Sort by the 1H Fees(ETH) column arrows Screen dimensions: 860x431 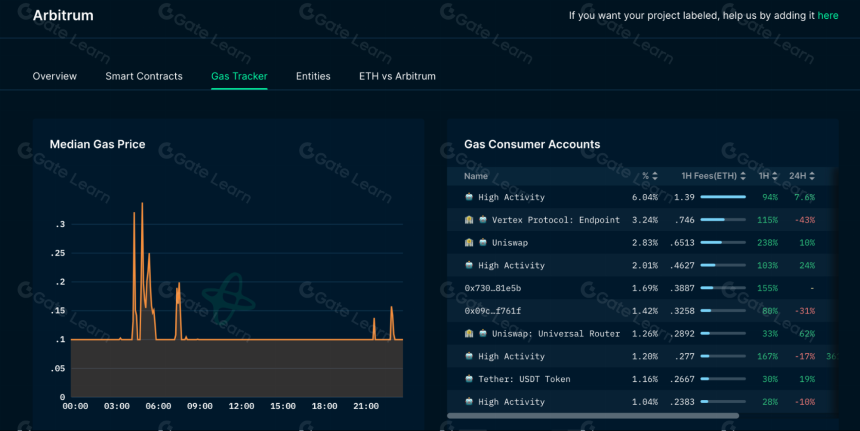743,176
